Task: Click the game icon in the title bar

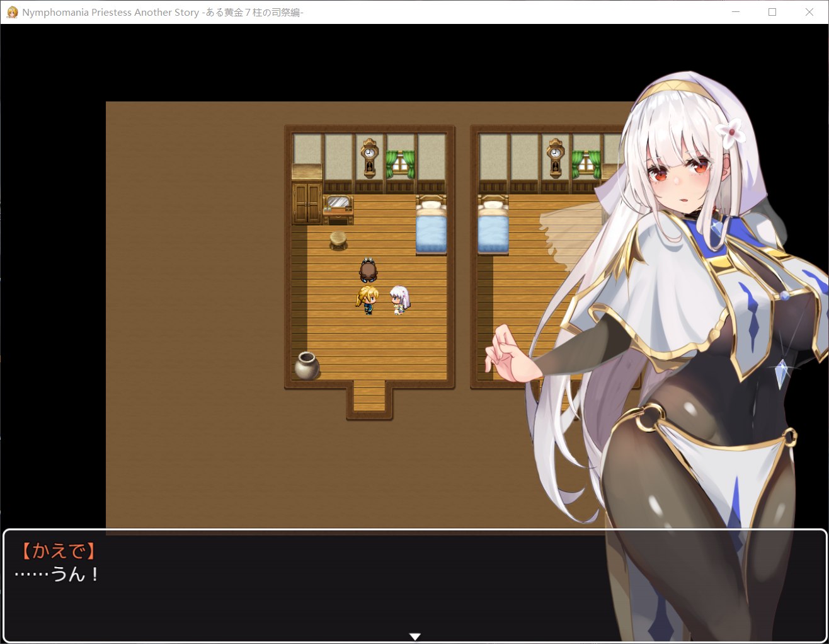Action: click(11, 12)
